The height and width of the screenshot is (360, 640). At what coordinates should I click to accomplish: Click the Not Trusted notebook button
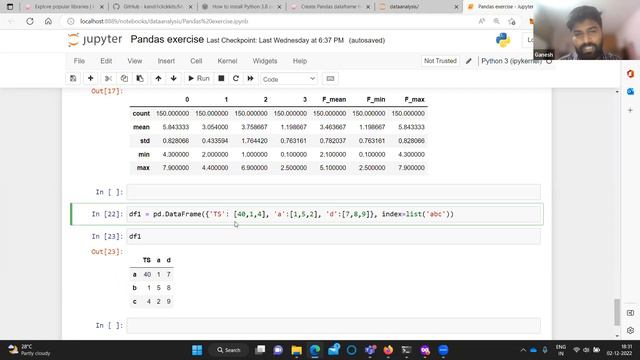tap(440, 61)
